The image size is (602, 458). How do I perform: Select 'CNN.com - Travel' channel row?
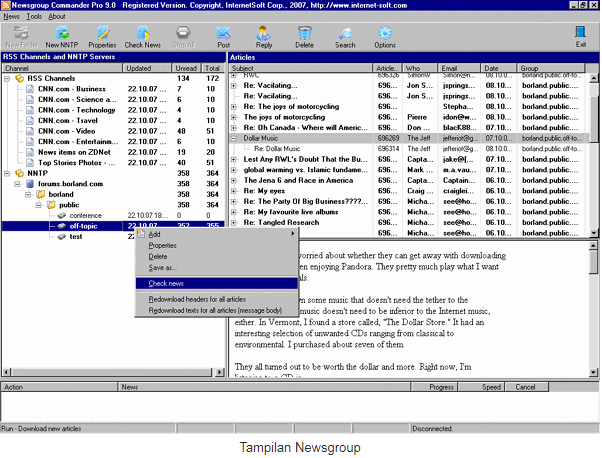[x=113, y=121]
